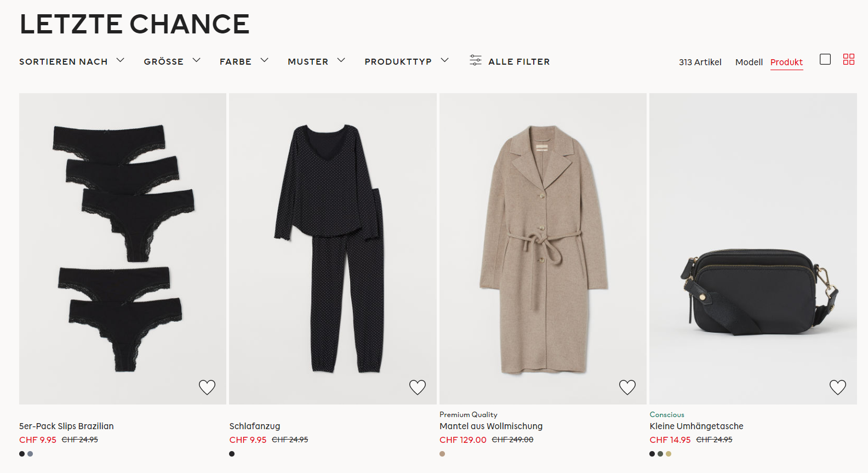Viewport: 868px width, 473px height.
Task: Open the Grösse filter dropdown
Action: 172,61
